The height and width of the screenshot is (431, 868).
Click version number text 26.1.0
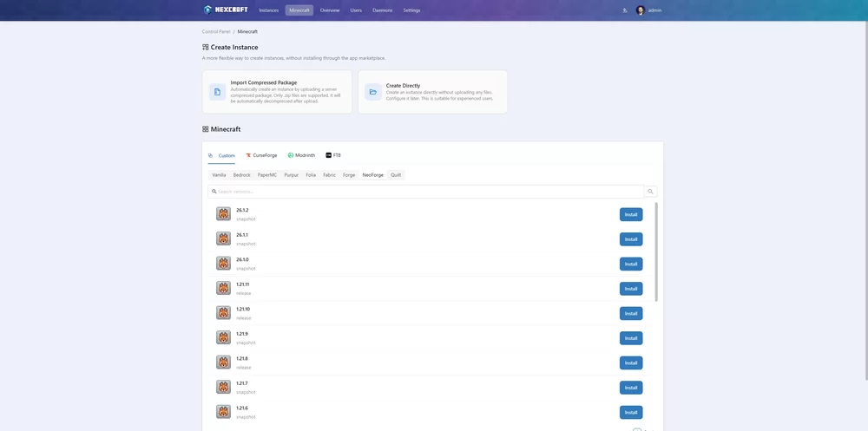[242, 259]
